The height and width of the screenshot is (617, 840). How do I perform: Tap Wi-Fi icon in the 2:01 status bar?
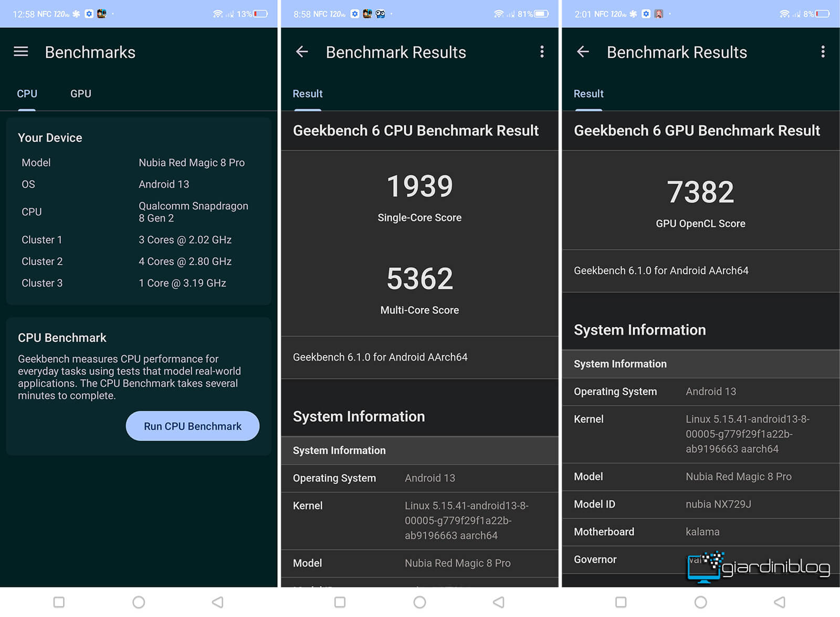[x=784, y=14]
